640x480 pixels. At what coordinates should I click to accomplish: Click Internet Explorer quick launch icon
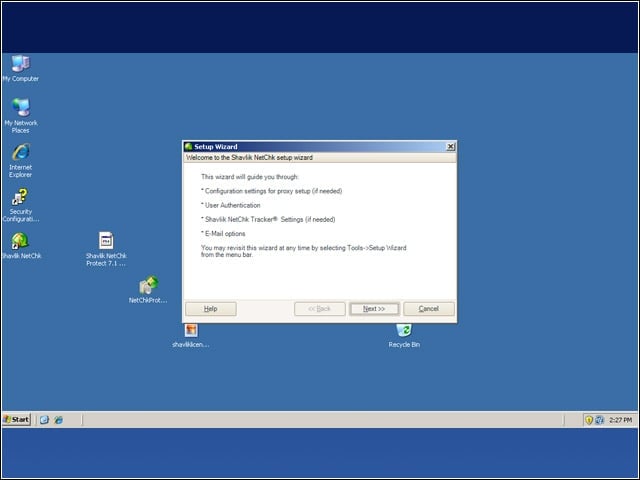pyautogui.click(x=58, y=420)
